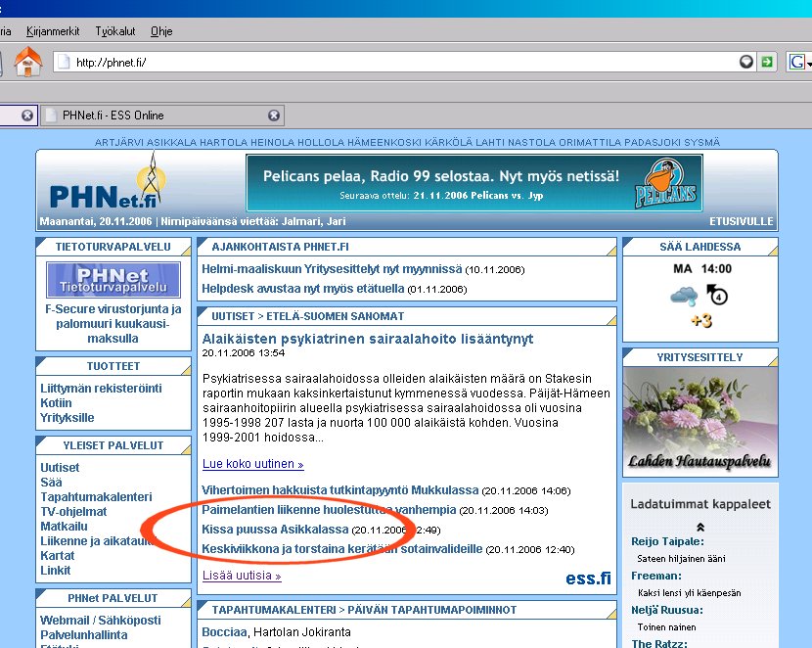Click the round icon inside address bar
The height and width of the screenshot is (648, 812).
tap(747, 62)
